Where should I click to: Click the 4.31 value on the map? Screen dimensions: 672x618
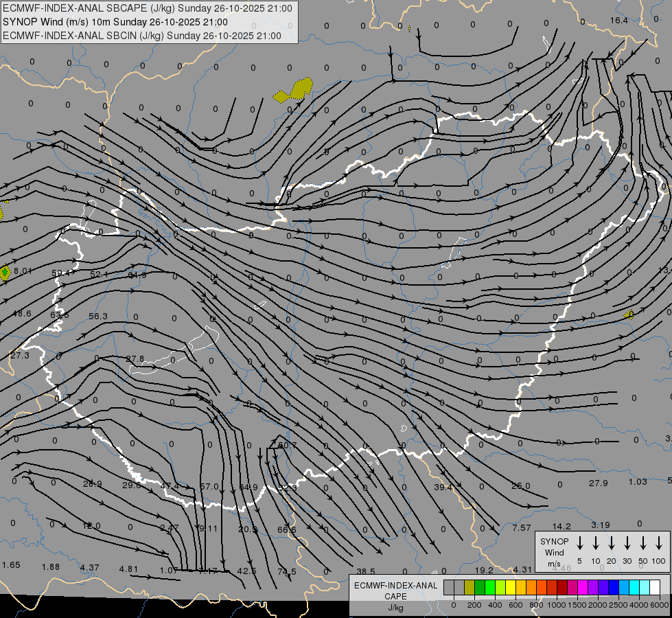tap(522, 569)
